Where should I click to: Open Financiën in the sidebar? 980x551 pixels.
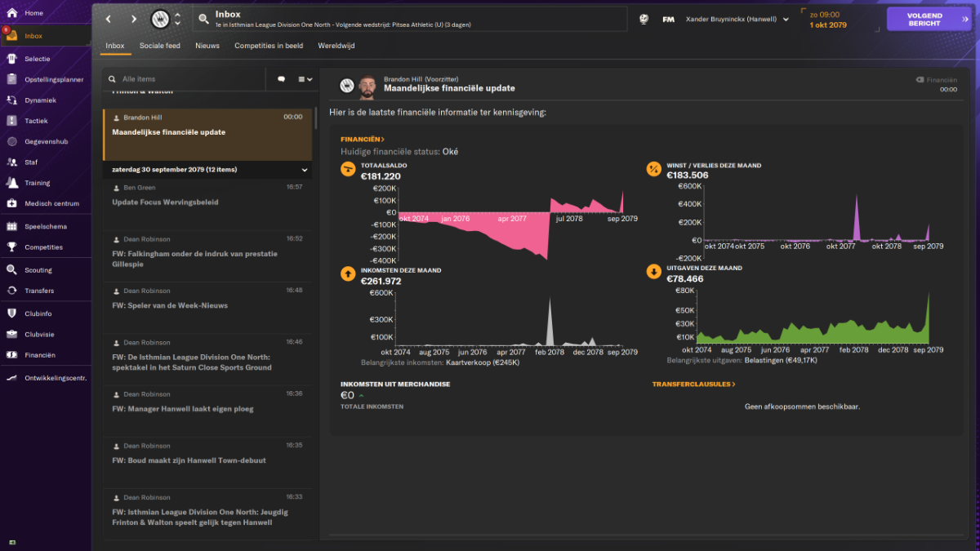pos(46,355)
